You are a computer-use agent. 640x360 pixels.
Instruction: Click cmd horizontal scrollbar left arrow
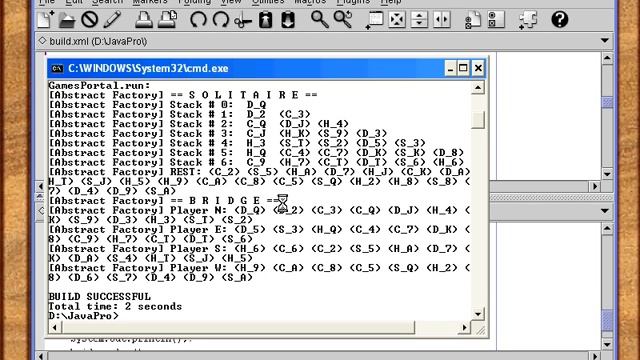55,327
